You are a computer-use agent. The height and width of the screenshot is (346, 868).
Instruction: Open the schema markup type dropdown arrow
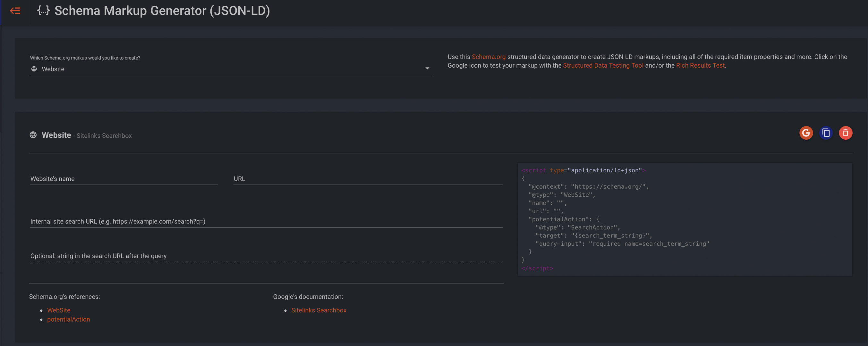click(427, 68)
